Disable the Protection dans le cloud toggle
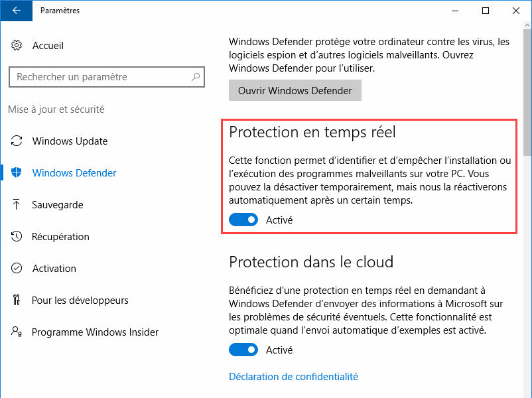Viewport: 532px width, 398px height. tap(243, 350)
